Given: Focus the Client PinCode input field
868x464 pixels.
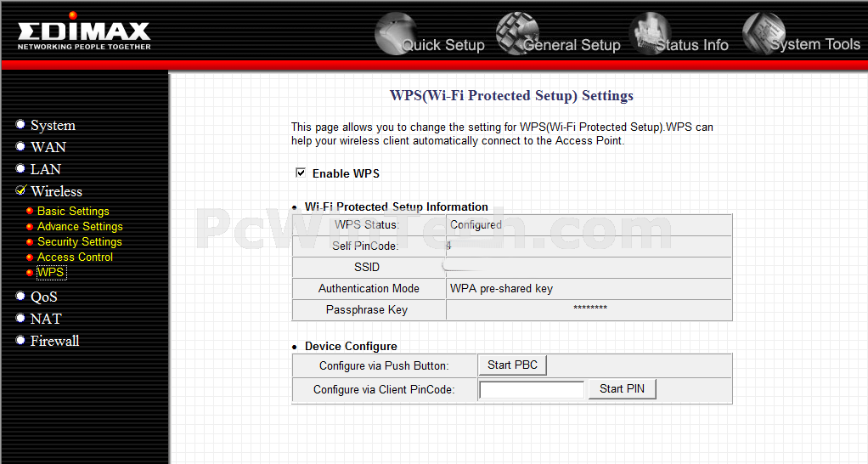Looking at the screenshot, I should 532,390.
